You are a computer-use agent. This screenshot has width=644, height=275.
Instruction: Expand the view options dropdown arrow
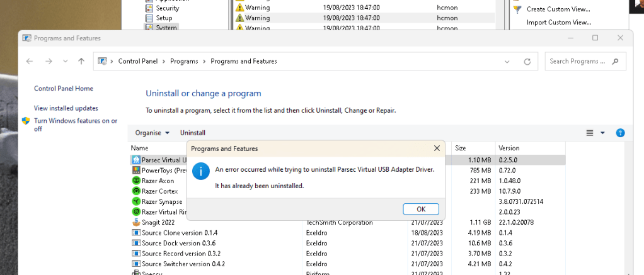(602, 133)
